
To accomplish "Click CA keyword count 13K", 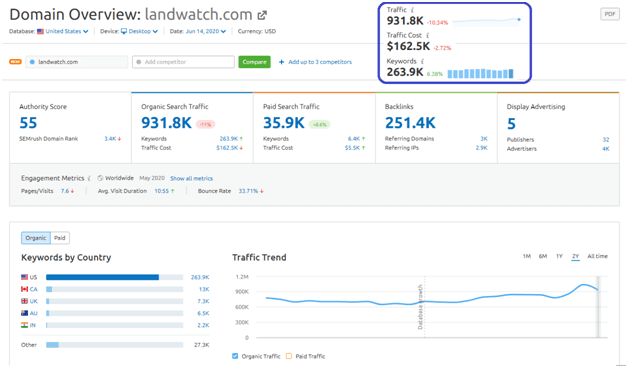I will click(x=204, y=289).
